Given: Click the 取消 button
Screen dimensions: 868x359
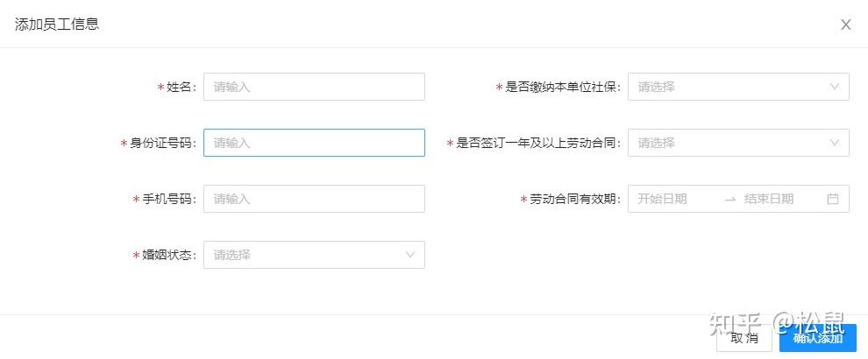Looking at the screenshot, I should point(744,338).
